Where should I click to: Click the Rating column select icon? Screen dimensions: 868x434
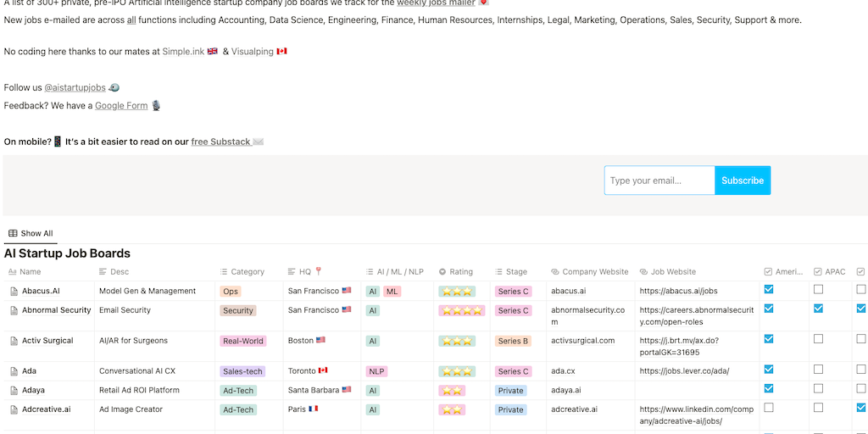click(442, 272)
